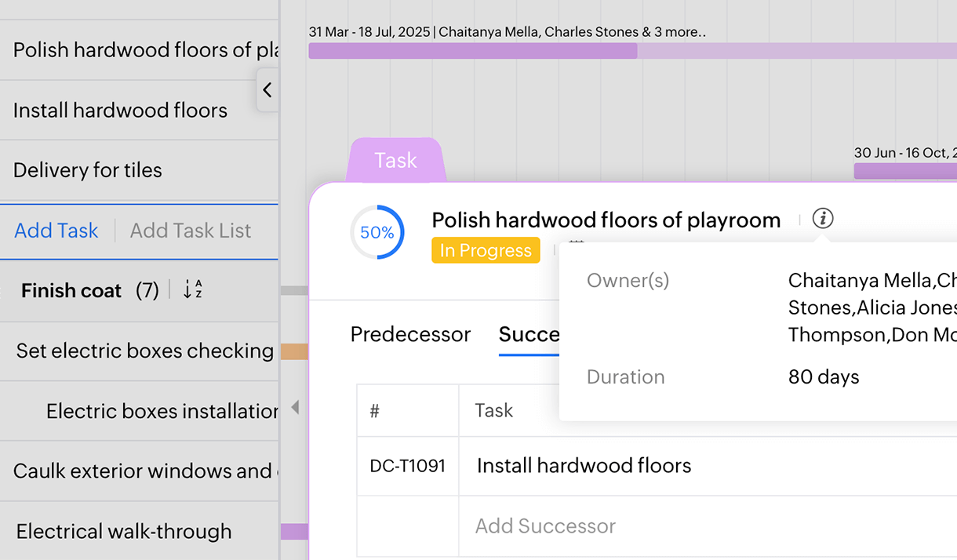
Task: Click the A-Z sort icon in Finish coat
Action: (192, 289)
